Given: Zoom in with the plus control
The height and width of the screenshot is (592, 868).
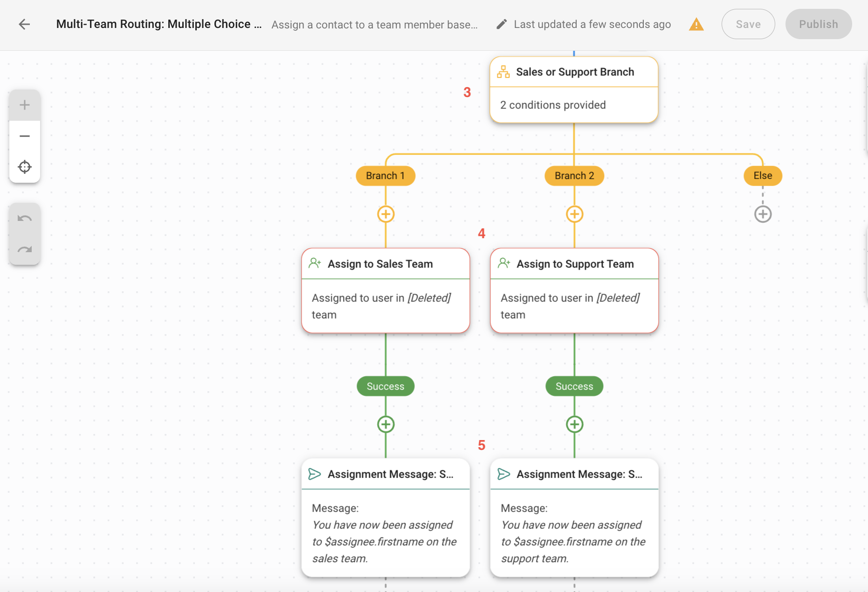Looking at the screenshot, I should click(25, 105).
